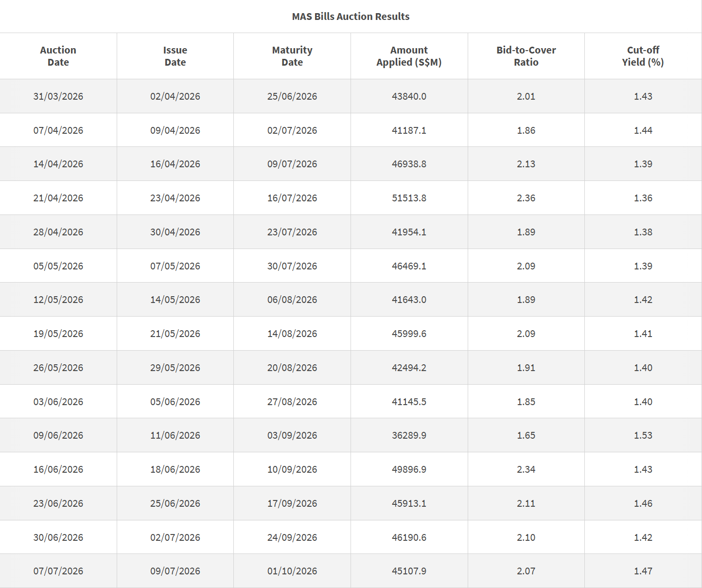Click maturity date 02/07/2026 cell
Screen dimensions: 702x588
tap(292, 130)
